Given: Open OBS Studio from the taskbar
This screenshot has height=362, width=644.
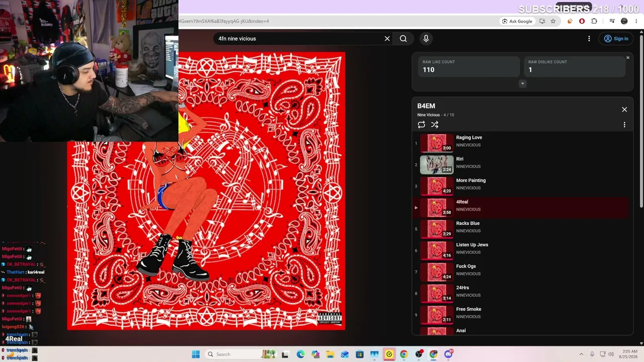Looking at the screenshot, I should pos(419,354).
